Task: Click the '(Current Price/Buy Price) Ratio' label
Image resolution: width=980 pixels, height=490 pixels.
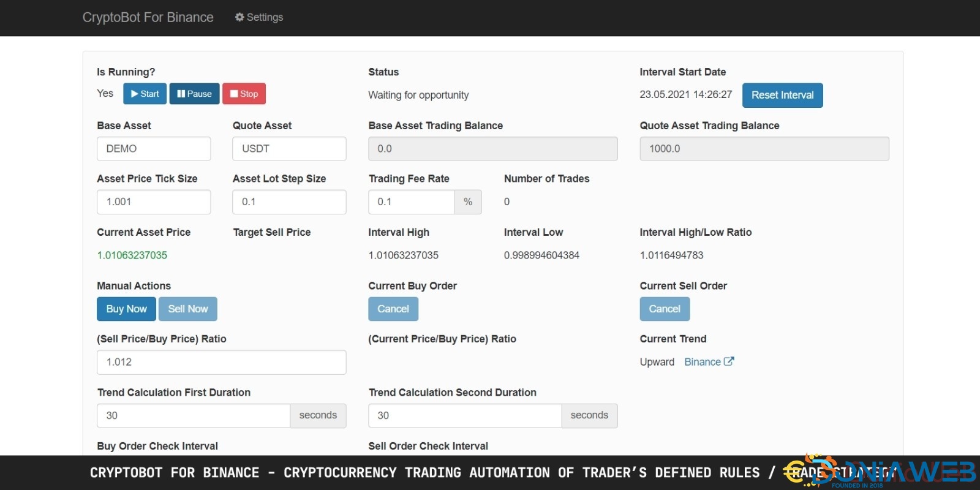Action: [x=442, y=339]
